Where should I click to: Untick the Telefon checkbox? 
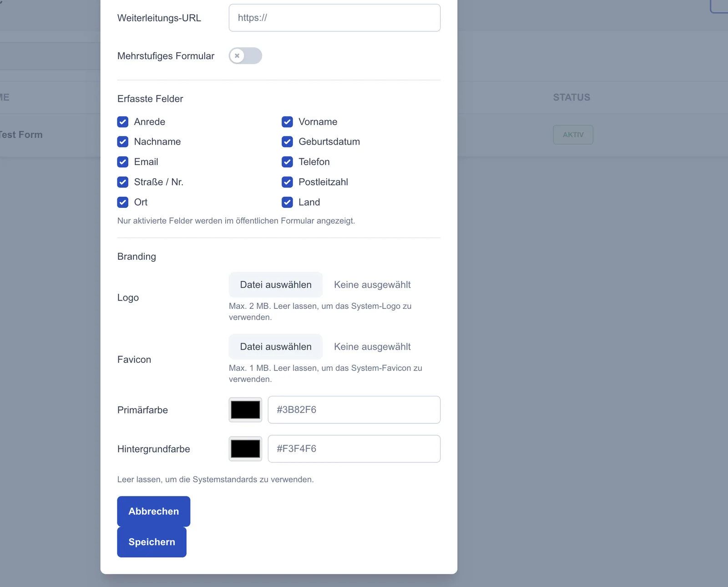[x=287, y=162]
